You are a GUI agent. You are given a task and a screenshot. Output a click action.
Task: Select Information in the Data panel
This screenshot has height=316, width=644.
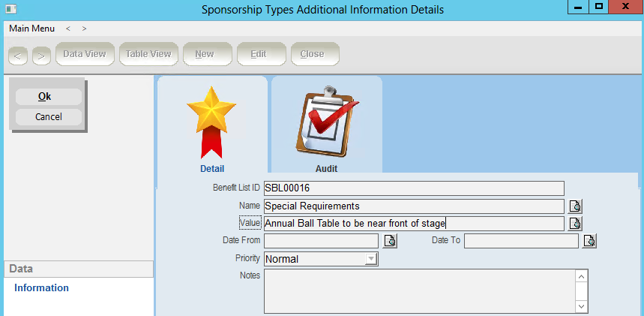[42, 288]
